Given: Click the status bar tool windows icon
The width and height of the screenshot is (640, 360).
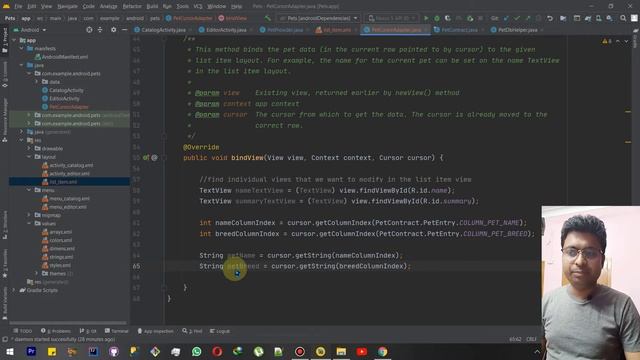Looking at the screenshot, I should pyautogui.click(x=5, y=339).
